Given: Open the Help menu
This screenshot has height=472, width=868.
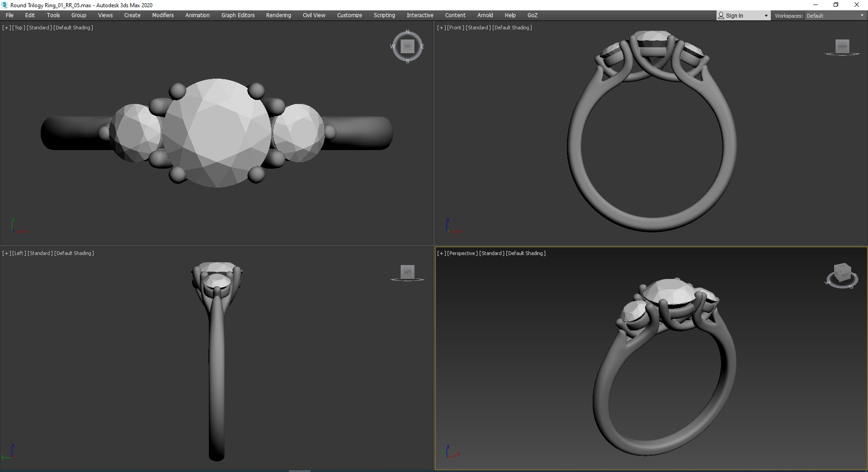Looking at the screenshot, I should point(510,15).
